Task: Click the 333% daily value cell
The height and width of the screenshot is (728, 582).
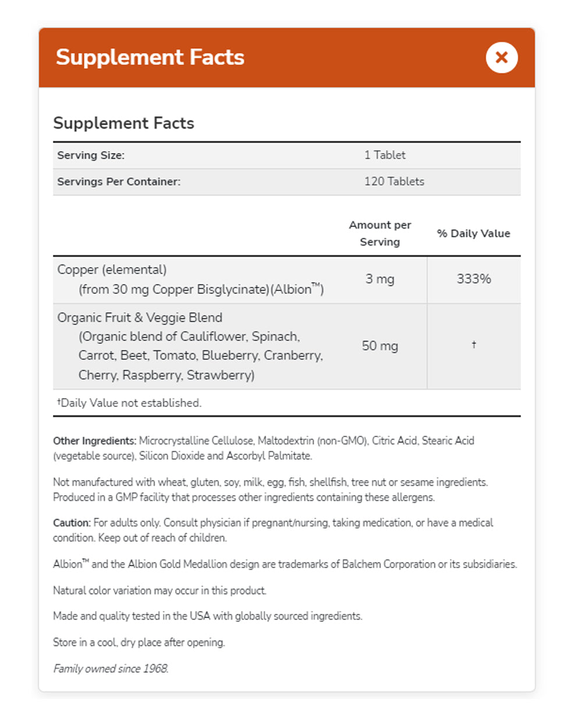Action: (474, 279)
